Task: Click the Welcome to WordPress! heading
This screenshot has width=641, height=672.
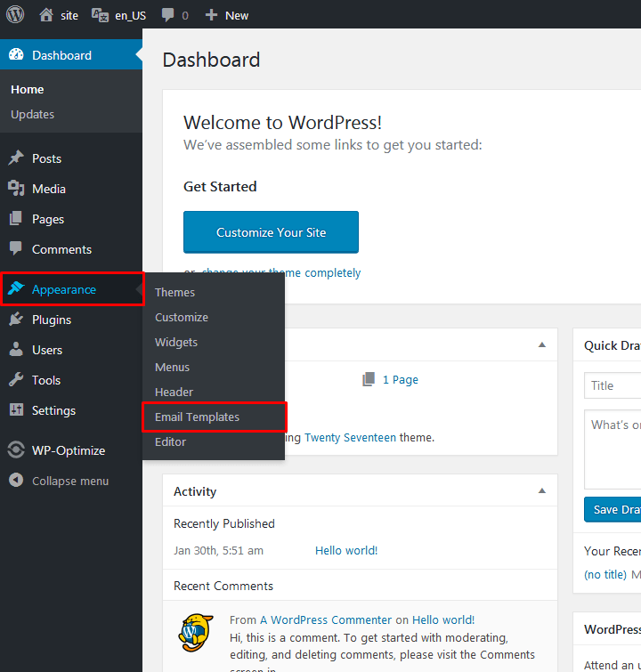Action: (282, 123)
